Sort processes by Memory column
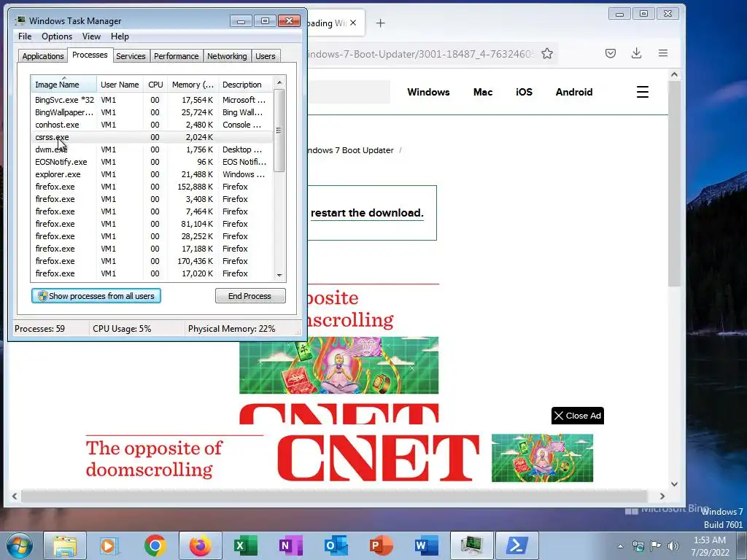Screen dimensions: 747x560 click(x=193, y=85)
